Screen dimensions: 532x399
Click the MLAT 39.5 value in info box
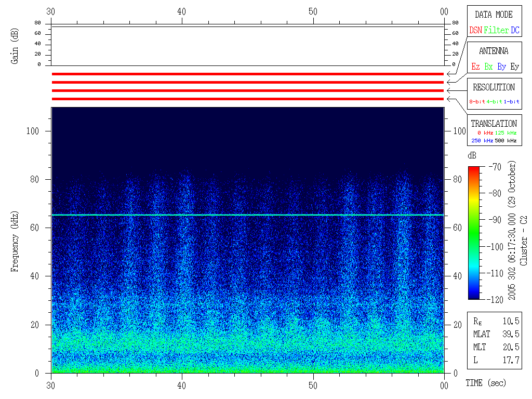512,334
